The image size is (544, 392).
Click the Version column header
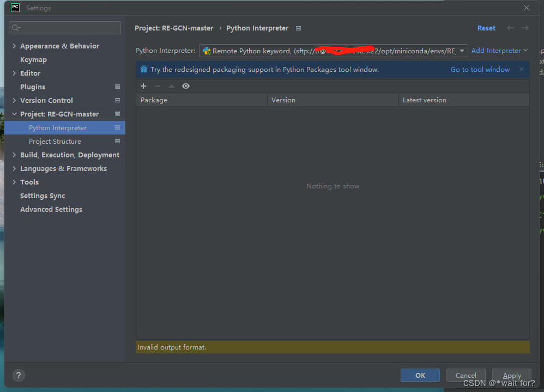(x=333, y=100)
